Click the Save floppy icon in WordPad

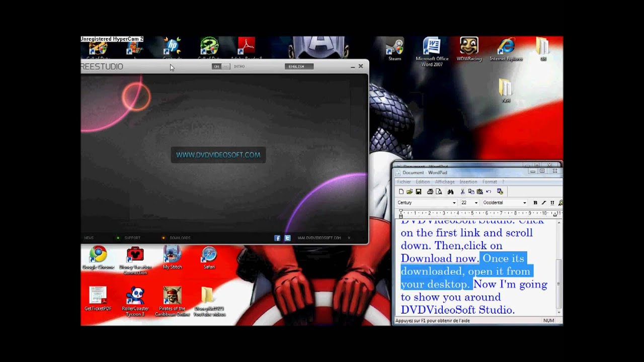click(418, 192)
